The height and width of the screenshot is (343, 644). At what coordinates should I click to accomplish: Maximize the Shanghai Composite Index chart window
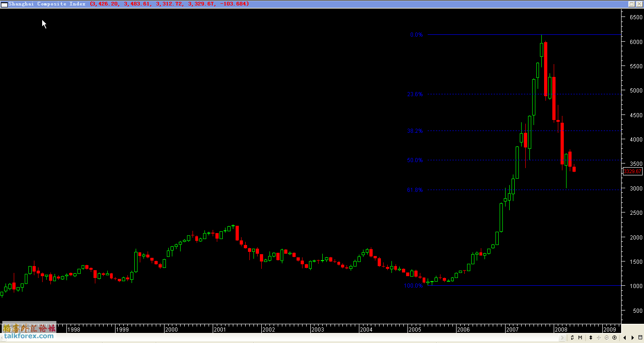click(x=631, y=4)
